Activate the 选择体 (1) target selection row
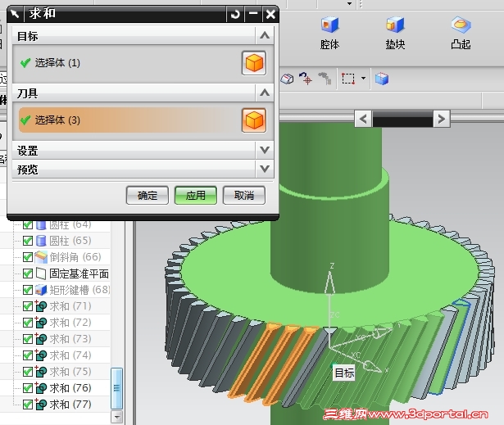Image resolution: width=504 pixels, height=425 pixels. (143, 63)
